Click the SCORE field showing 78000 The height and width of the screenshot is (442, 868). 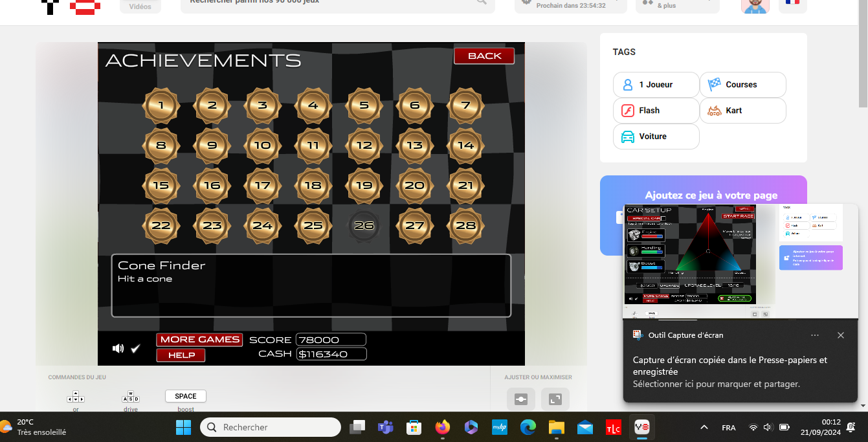coord(331,340)
